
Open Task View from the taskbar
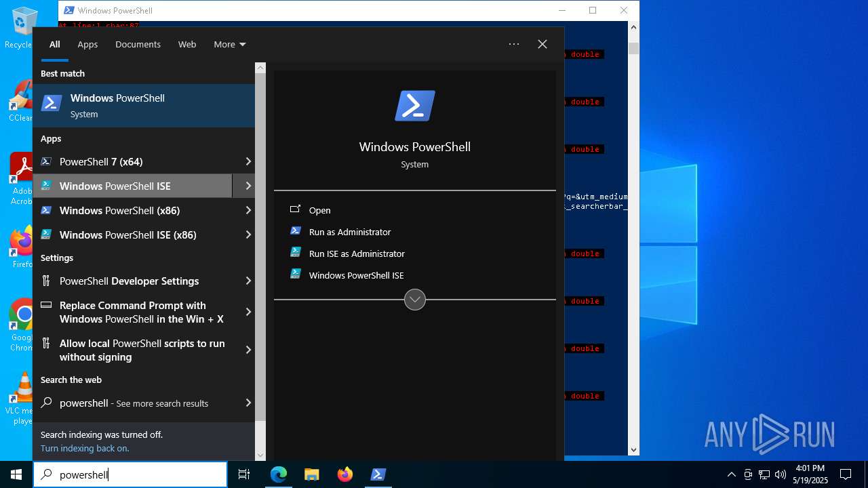(244, 474)
